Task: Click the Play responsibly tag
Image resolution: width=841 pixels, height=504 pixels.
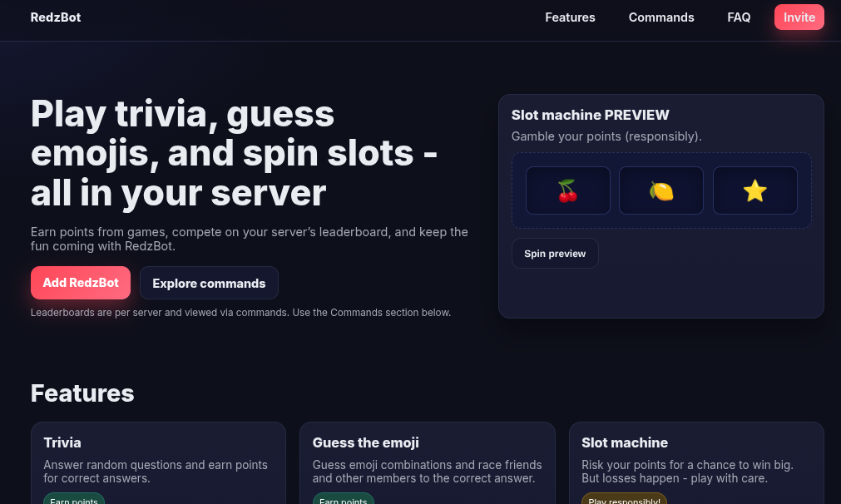Action: [624, 500]
